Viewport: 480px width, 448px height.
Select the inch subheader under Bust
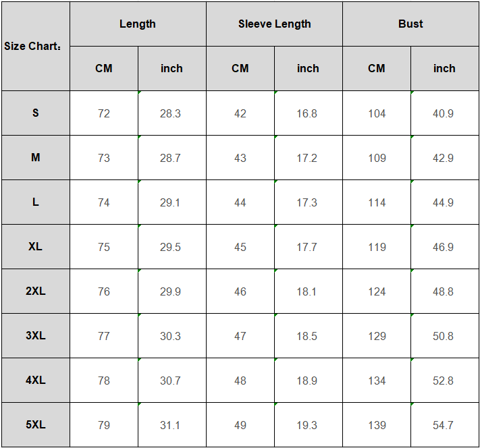pos(444,69)
